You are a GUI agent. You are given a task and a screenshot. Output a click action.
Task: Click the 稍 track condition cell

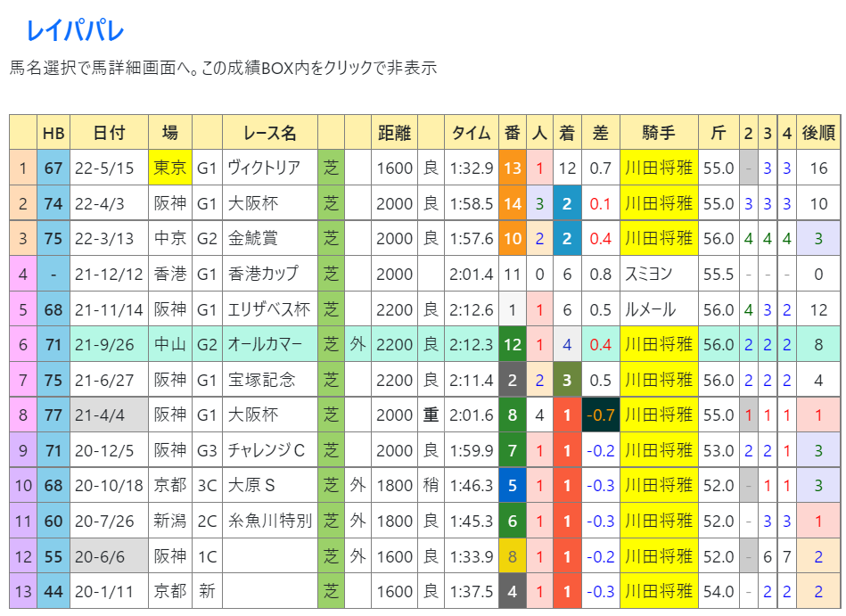coord(431,486)
